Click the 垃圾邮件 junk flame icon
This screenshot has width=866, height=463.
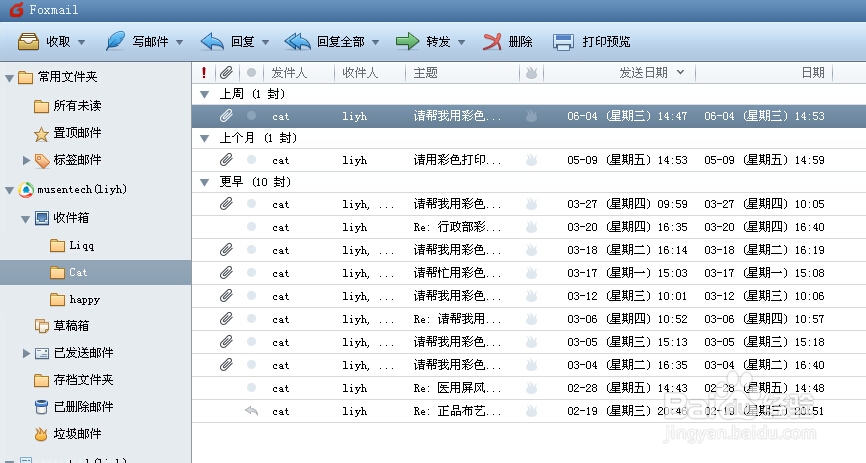(x=41, y=434)
